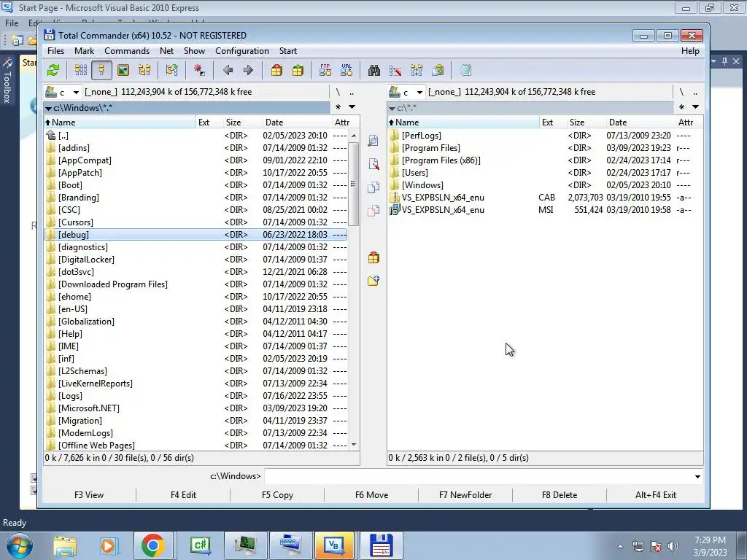Click the Copy names to clipboard icon
The height and width of the screenshot is (560, 747).
coord(438,71)
